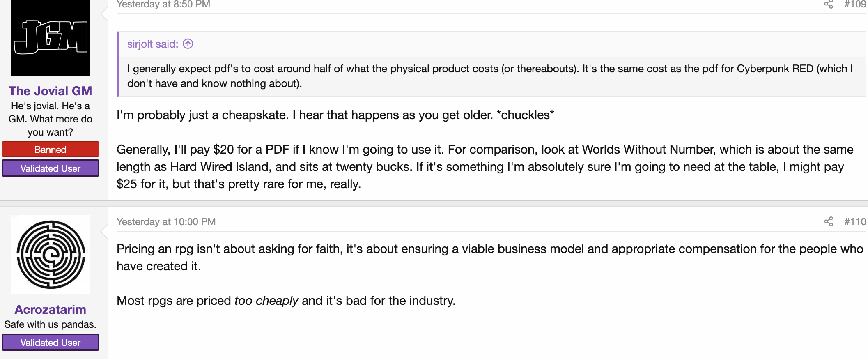868x359 pixels.
Task: Open permalink #109
Action: [855, 4]
